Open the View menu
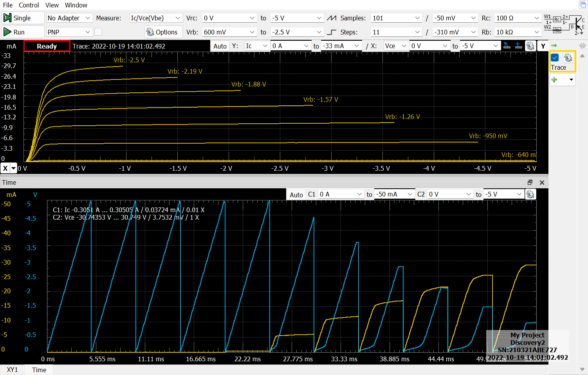588x375 pixels. coord(52,5)
